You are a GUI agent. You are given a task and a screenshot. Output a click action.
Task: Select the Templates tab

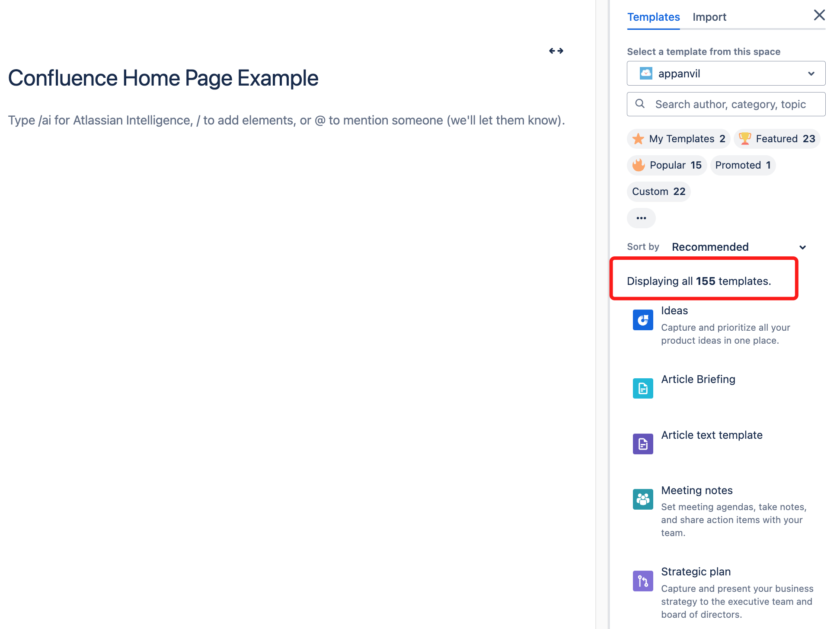pyautogui.click(x=653, y=16)
